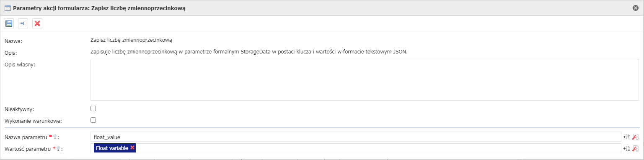Screen dimensions: 644x160
Task: Open variable list for Wartość parametru
Action: click(x=627, y=148)
